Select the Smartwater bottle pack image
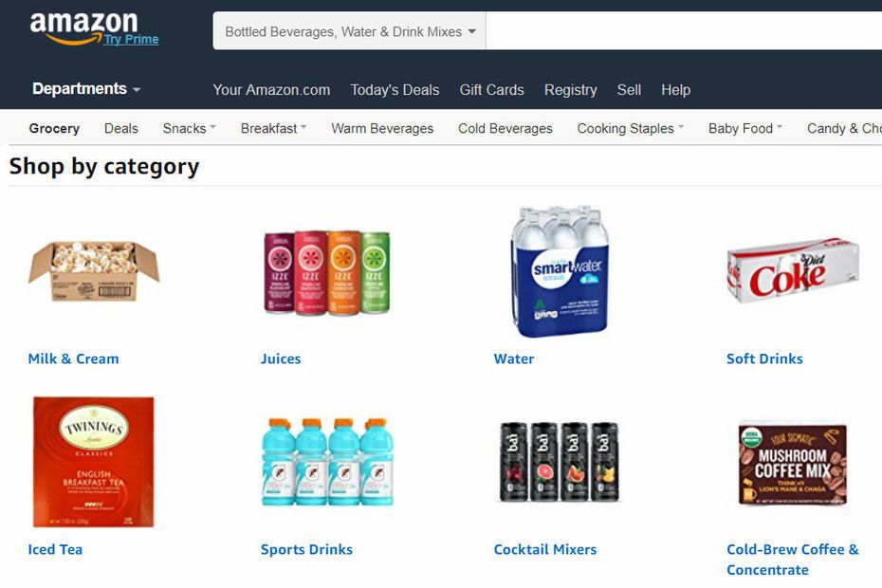The image size is (882, 588). tap(560, 272)
